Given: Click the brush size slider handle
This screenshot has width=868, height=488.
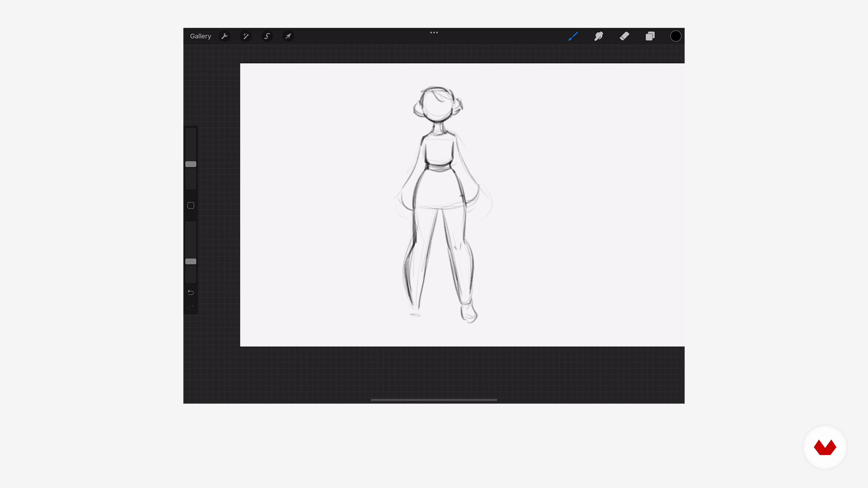Looking at the screenshot, I should (191, 164).
